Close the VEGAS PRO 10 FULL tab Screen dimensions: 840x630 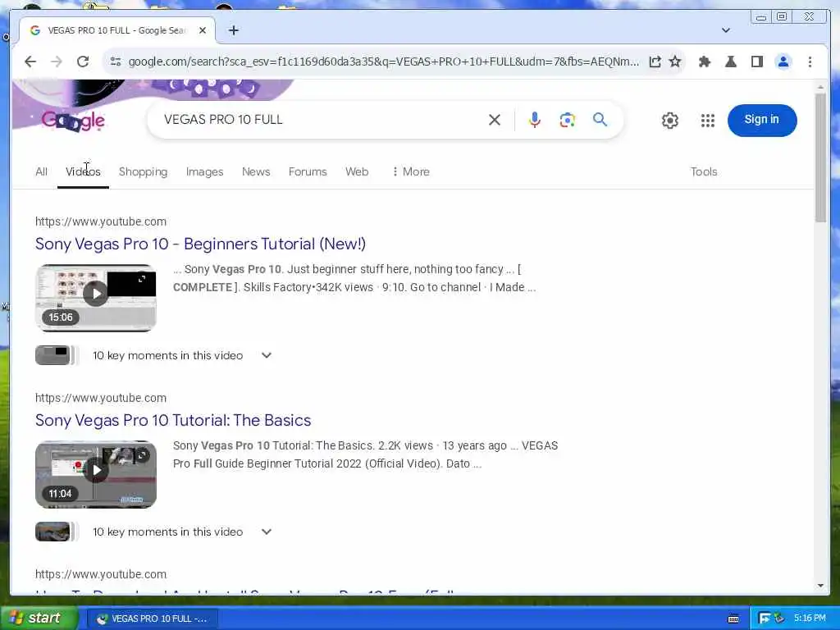click(x=203, y=30)
